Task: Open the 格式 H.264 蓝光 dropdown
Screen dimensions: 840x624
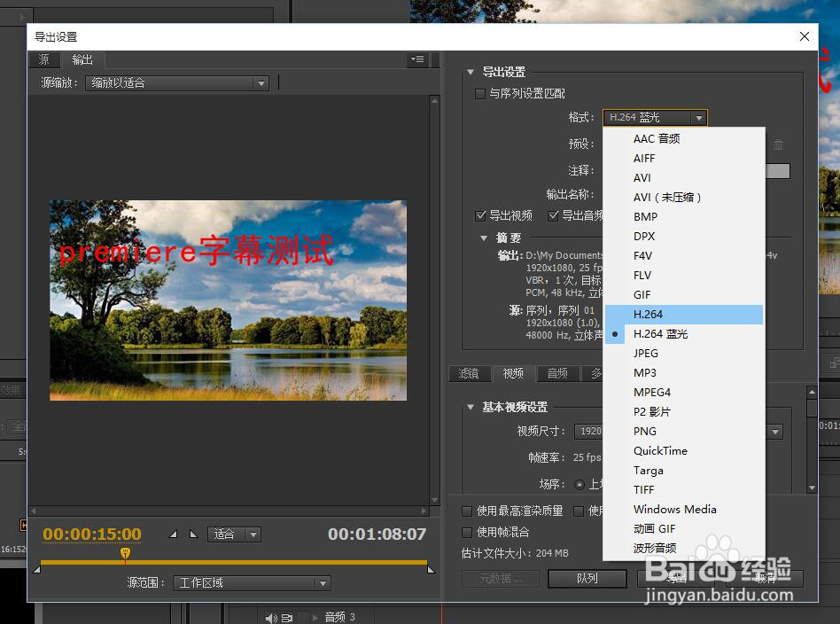Action: tap(655, 117)
